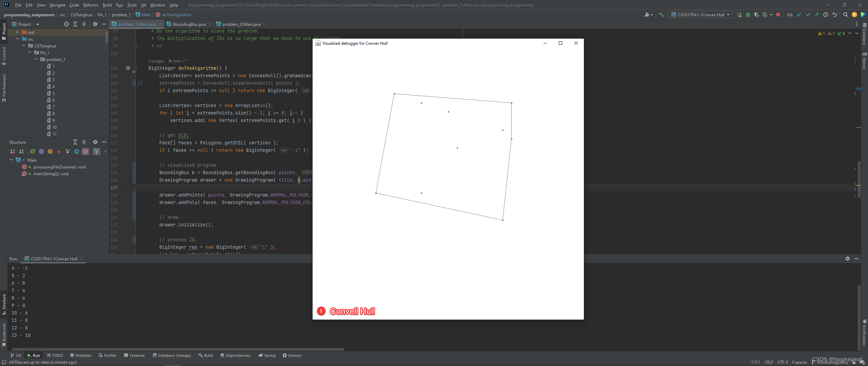The width and height of the screenshot is (868, 366).
Task: Switch to BoundingBox.java editor tab
Action: 189,24
